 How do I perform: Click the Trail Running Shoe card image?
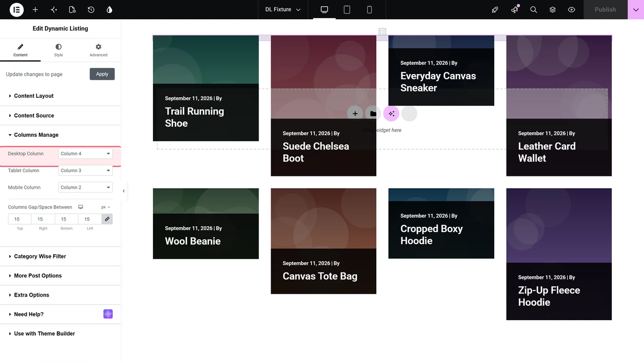pyautogui.click(x=206, y=60)
